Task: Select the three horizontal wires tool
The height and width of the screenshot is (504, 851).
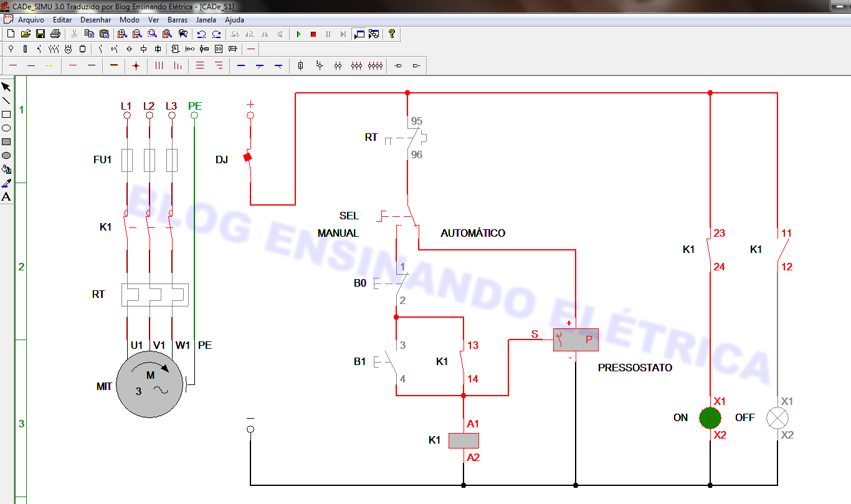Action: click(200, 65)
